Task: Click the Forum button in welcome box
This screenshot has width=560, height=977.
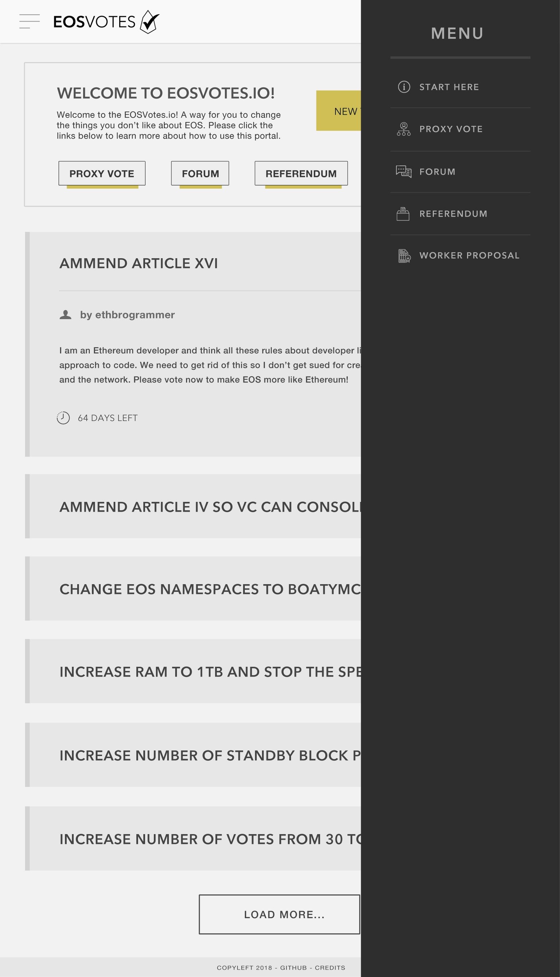Action: 200,174
